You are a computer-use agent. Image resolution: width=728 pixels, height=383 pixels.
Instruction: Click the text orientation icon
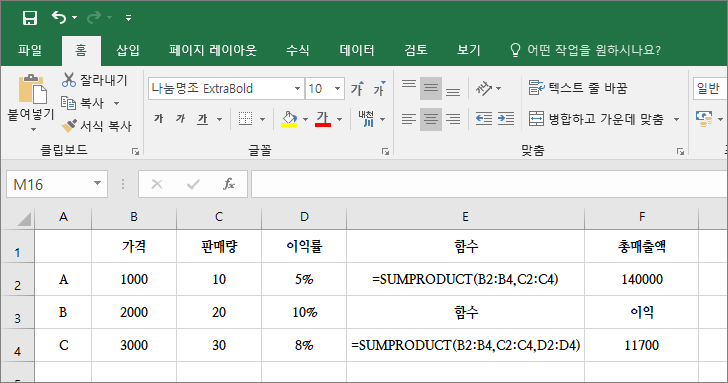click(x=484, y=88)
